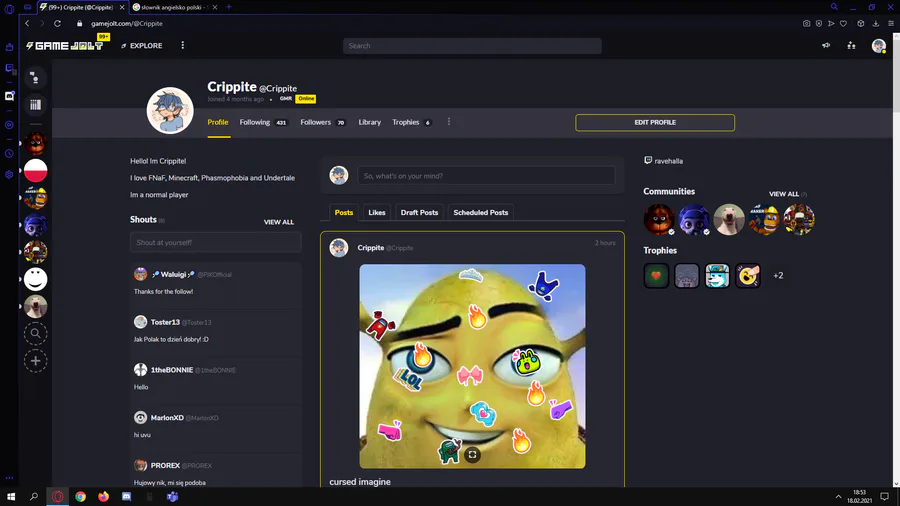Click the Shouts VIEW ALL link
This screenshot has width=900, height=506.
click(x=278, y=222)
